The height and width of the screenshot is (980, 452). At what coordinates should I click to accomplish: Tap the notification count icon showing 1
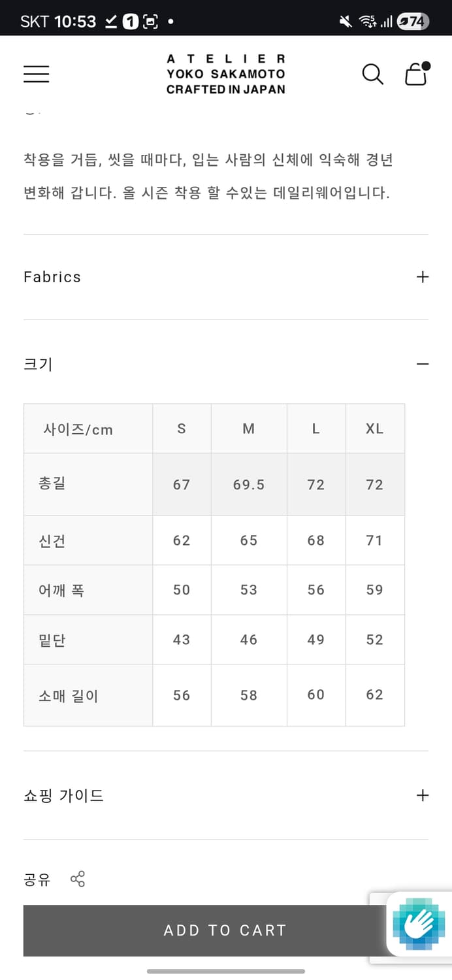click(129, 20)
